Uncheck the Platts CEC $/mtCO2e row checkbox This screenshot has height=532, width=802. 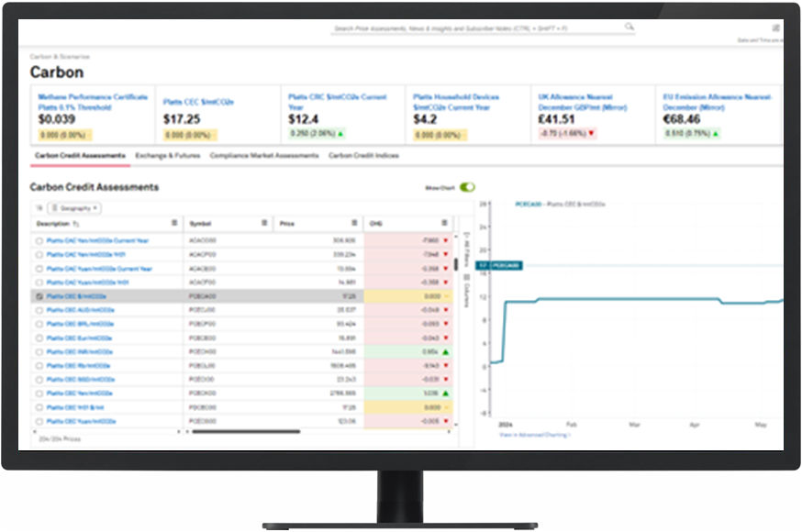click(39, 297)
